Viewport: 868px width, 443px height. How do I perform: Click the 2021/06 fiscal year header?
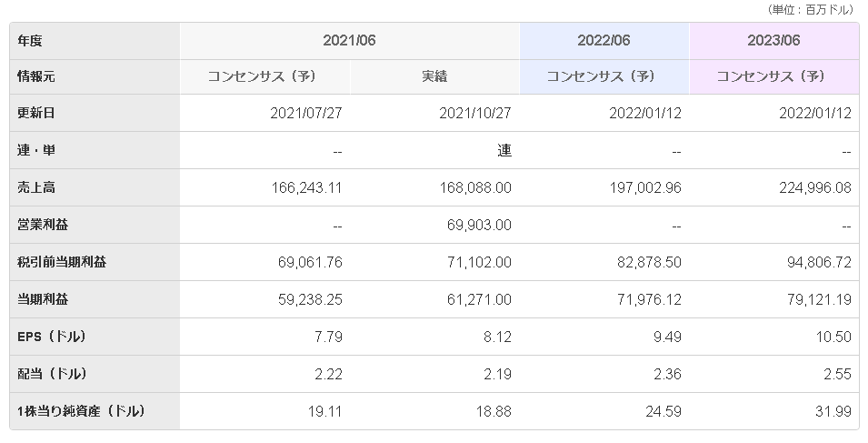coord(349,41)
